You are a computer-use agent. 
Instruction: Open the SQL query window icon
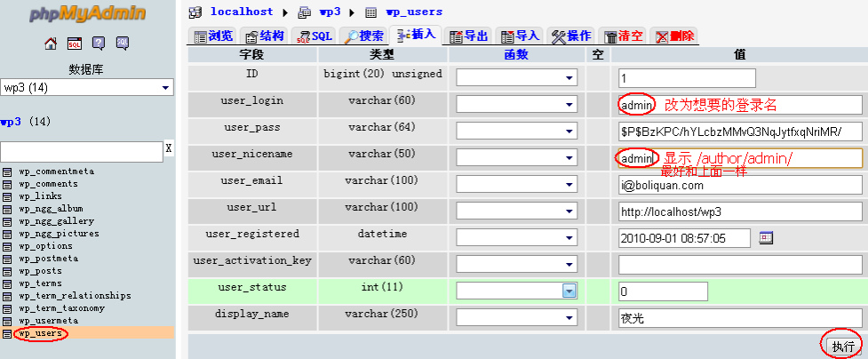75,44
